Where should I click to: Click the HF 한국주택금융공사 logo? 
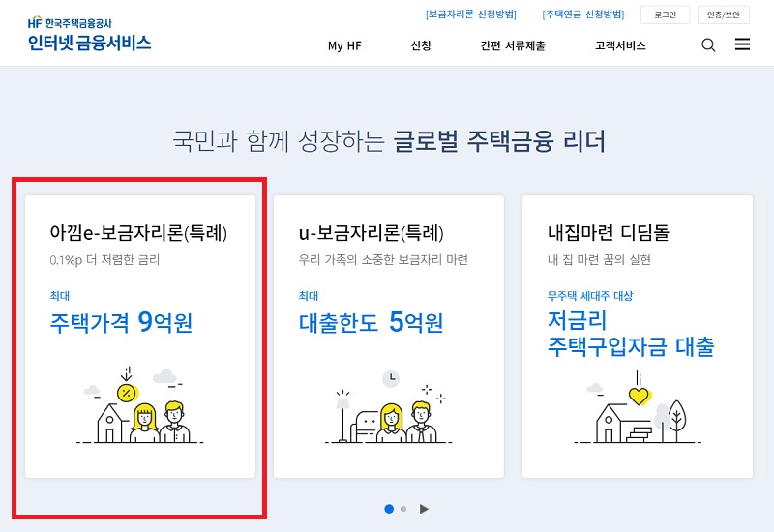70,22
